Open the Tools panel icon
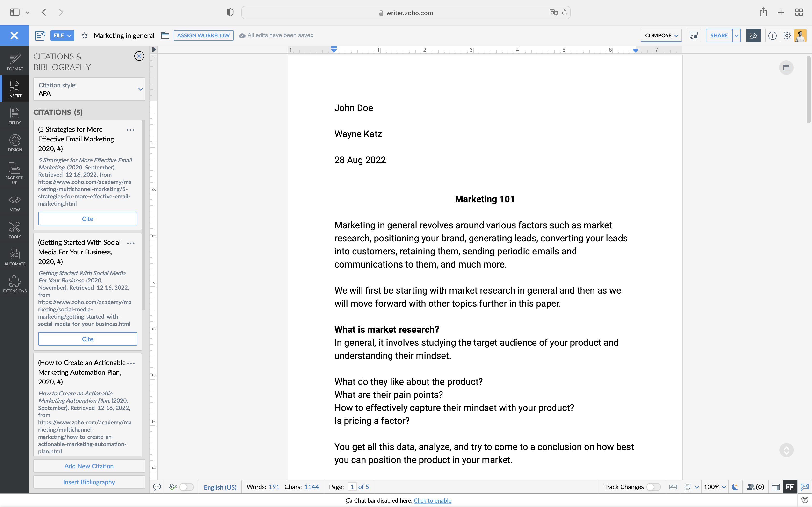 [x=14, y=230]
